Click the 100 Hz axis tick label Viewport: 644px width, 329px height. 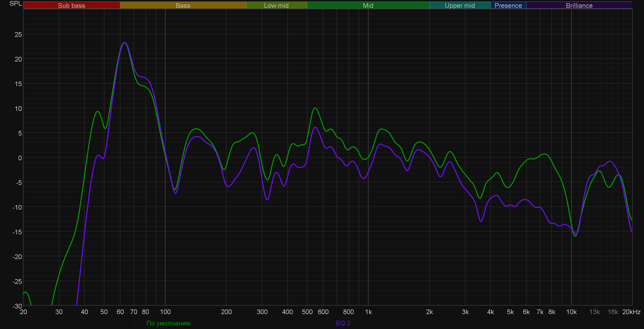[165, 312]
